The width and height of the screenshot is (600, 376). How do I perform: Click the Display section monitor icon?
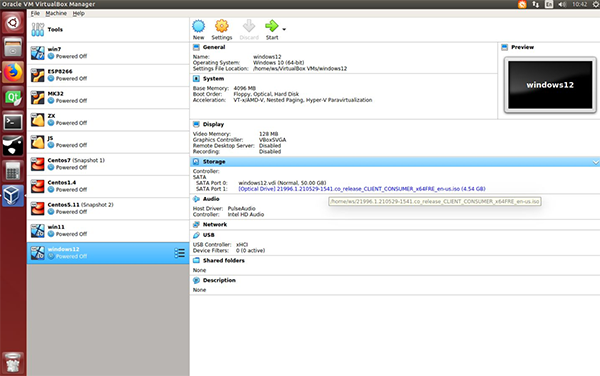(x=196, y=124)
